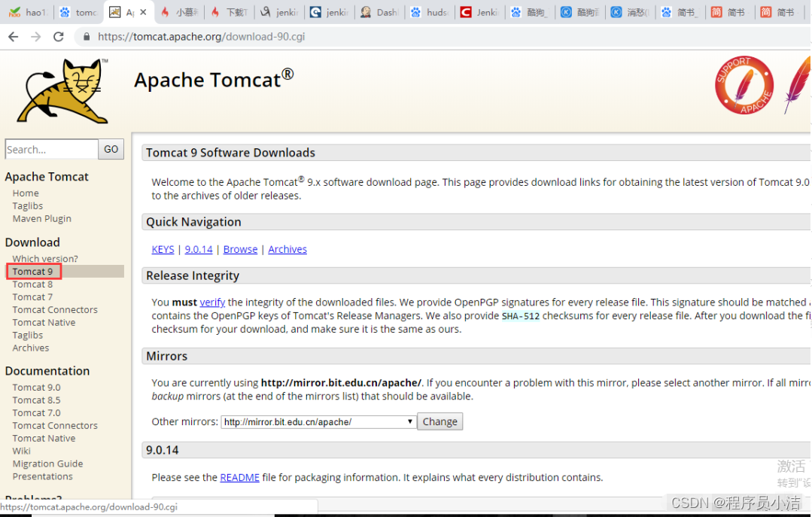Open the README file link
The height and width of the screenshot is (517, 812).
point(240,478)
